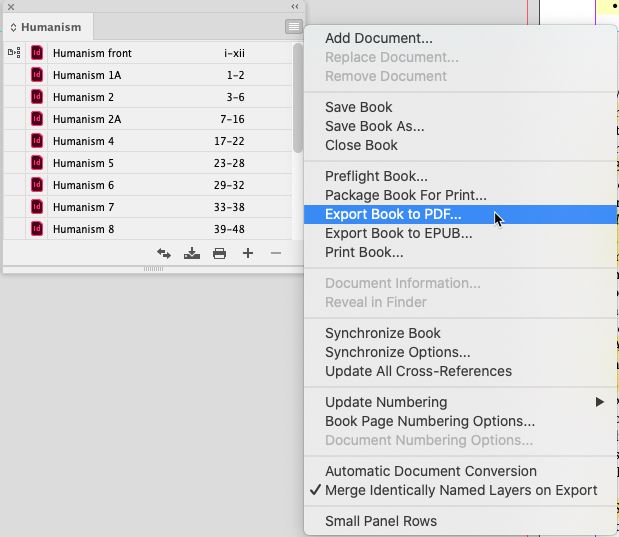Choose Close Book menu entry
Screen dimensions: 619x537
tap(461, 145)
